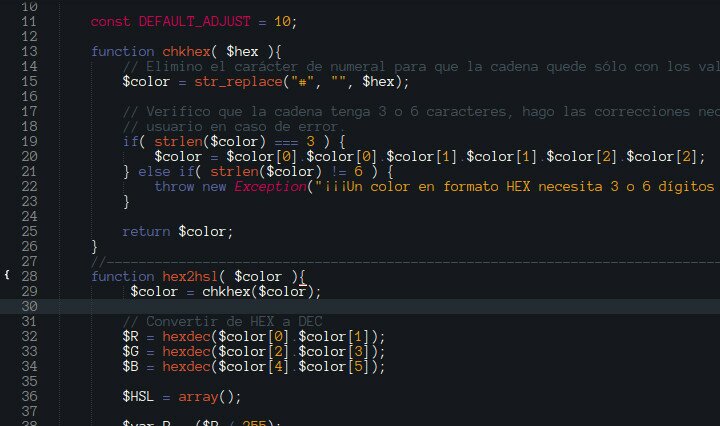
Task: Click hexdec on the $G assignment line
Action: coord(186,352)
